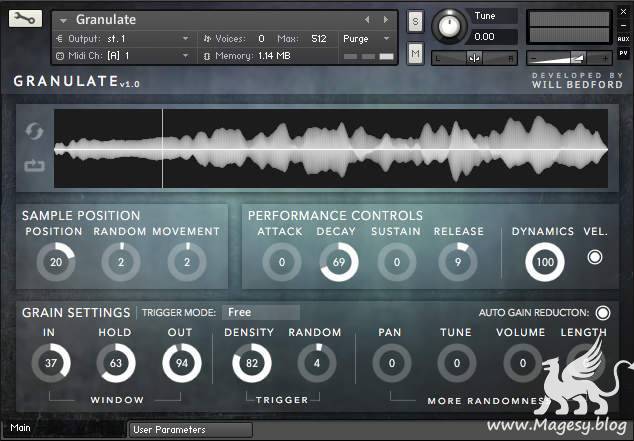Screen dimensions: 634x441
Task: Go to previous instrument arrow
Action: click(367, 19)
